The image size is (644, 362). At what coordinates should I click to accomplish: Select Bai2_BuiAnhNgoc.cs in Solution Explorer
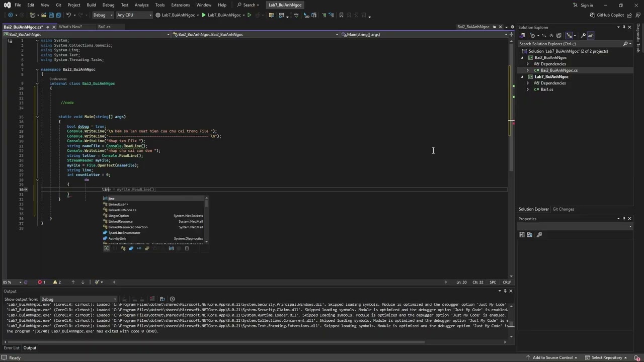coord(559,70)
